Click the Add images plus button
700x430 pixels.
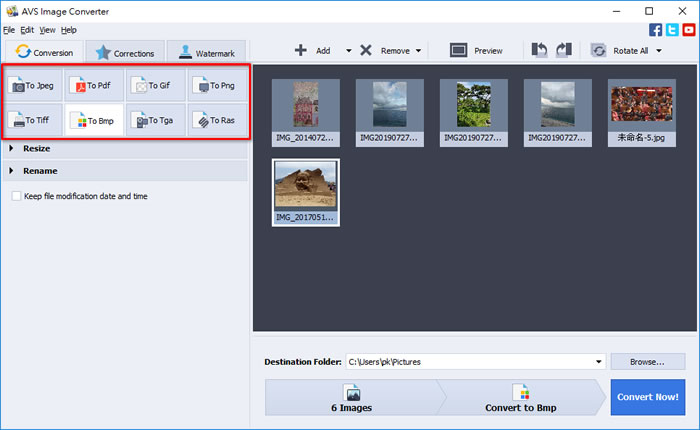[x=312, y=50]
